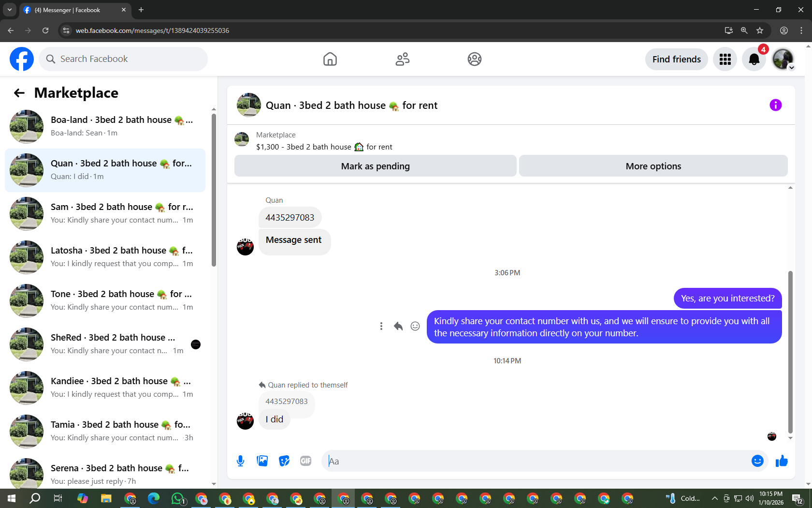Open Tamia conversation in list
812x508 pixels.
pyautogui.click(x=105, y=432)
